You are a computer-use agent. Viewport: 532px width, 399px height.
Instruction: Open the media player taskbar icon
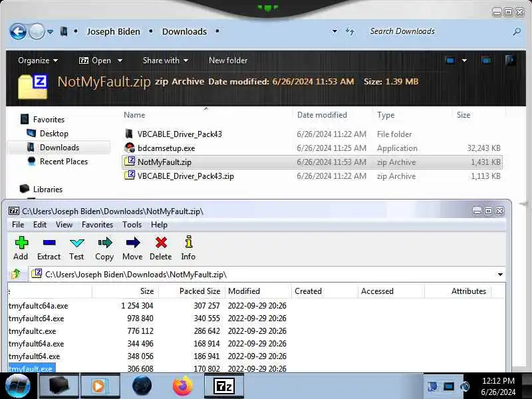[x=100, y=386]
